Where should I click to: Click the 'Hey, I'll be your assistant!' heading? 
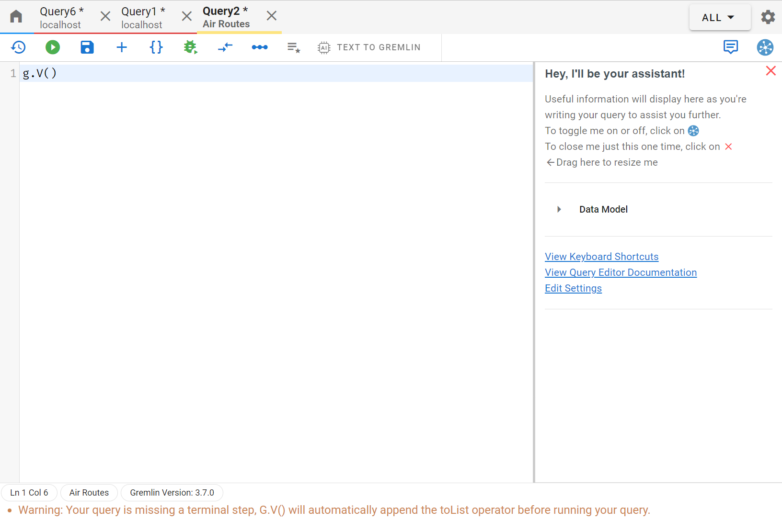coord(615,74)
